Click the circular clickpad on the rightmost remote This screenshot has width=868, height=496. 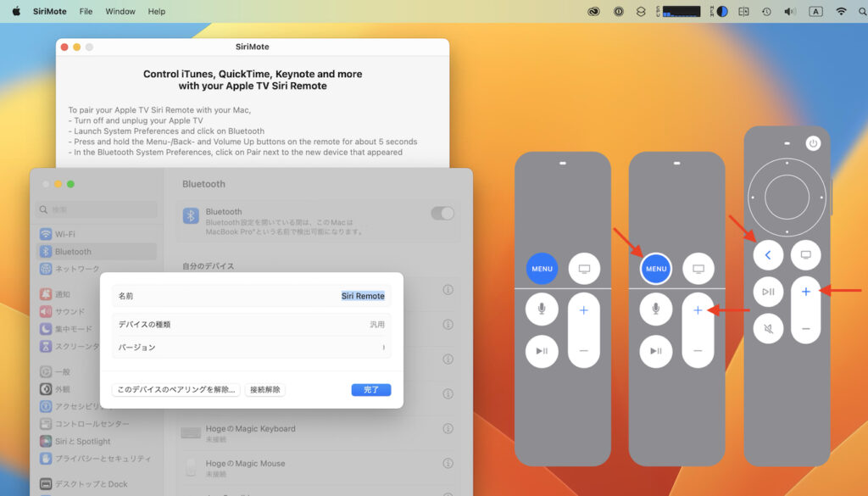[x=787, y=198]
